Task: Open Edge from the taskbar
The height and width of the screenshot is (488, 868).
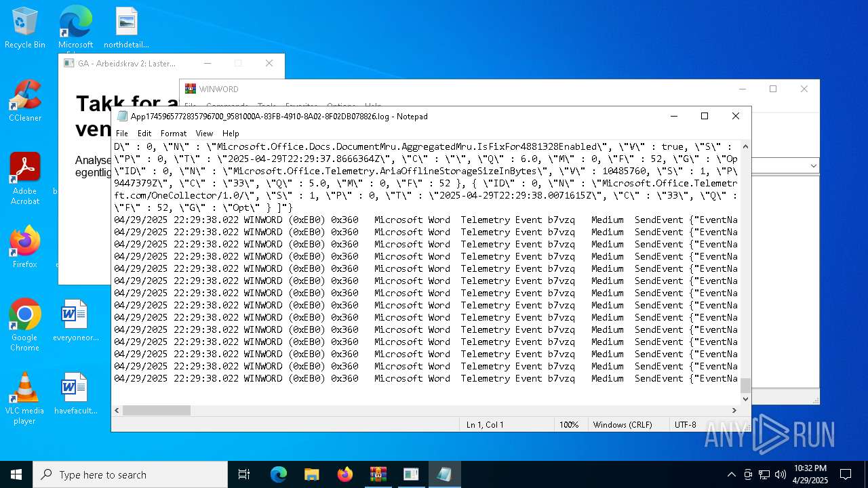Action: point(279,474)
